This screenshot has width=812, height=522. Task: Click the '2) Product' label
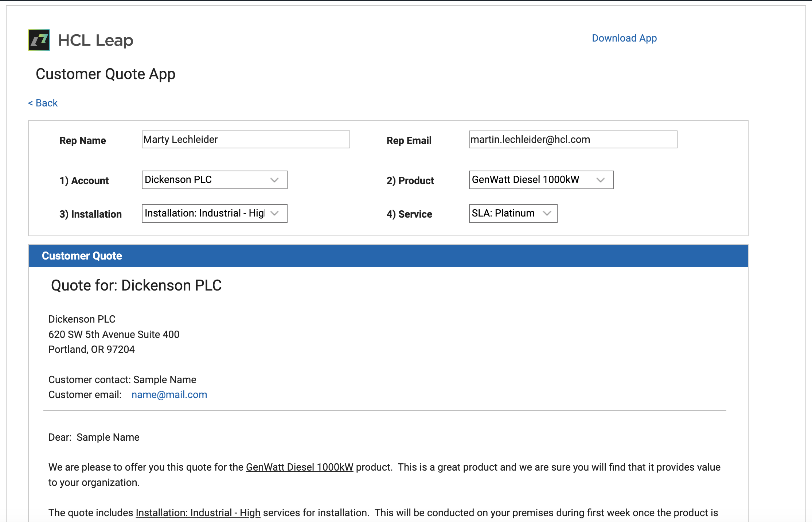410,181
